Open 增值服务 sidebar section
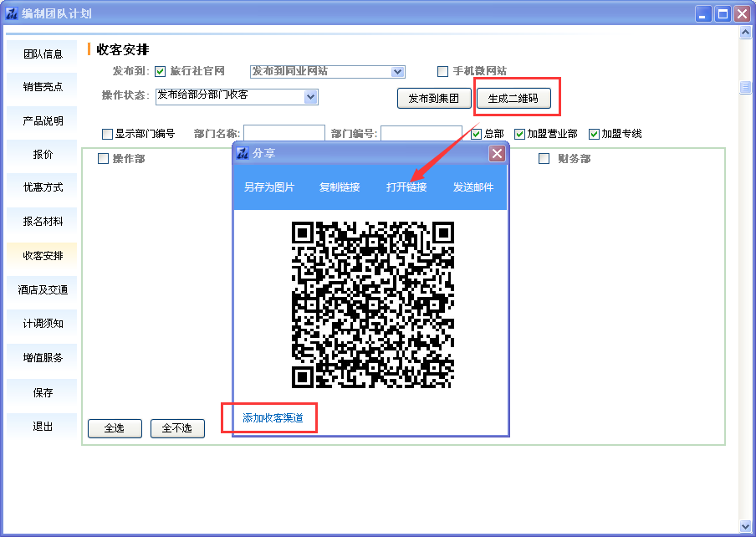The width and height of the screenshot is (756, 537). pyautogui.click(x=43, y=358)
